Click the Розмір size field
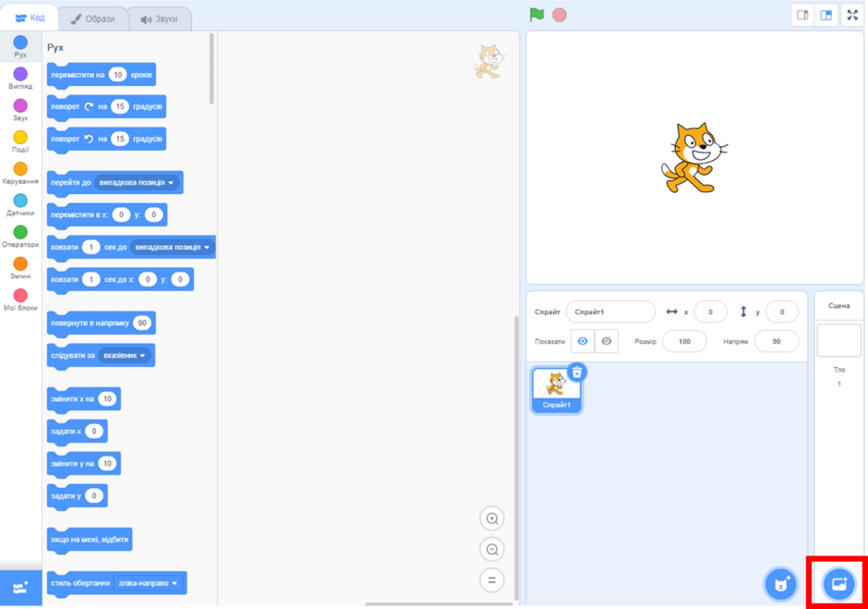Viewport: 868px width, 609px height. [684, 341]
